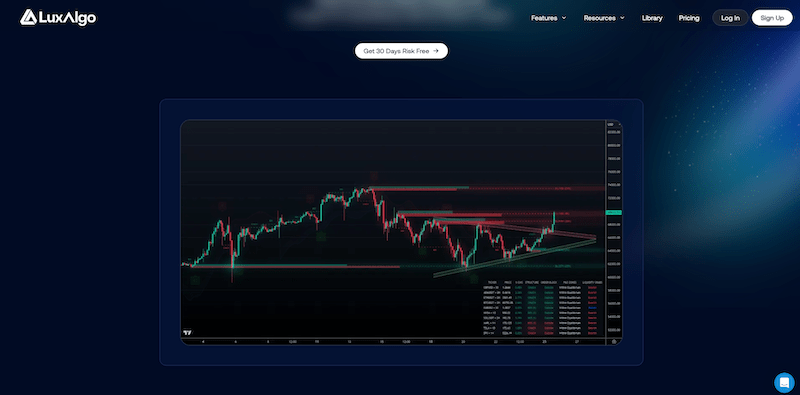Click the screener table on chart
The width and height of the screenshot is (800, 395).
click(x=543, y=308)
